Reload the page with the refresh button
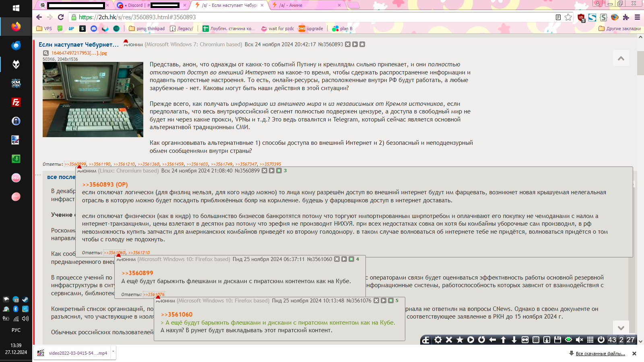Image resolution: width=644 pixels, height=362 pixels. (x=61, y=17)
